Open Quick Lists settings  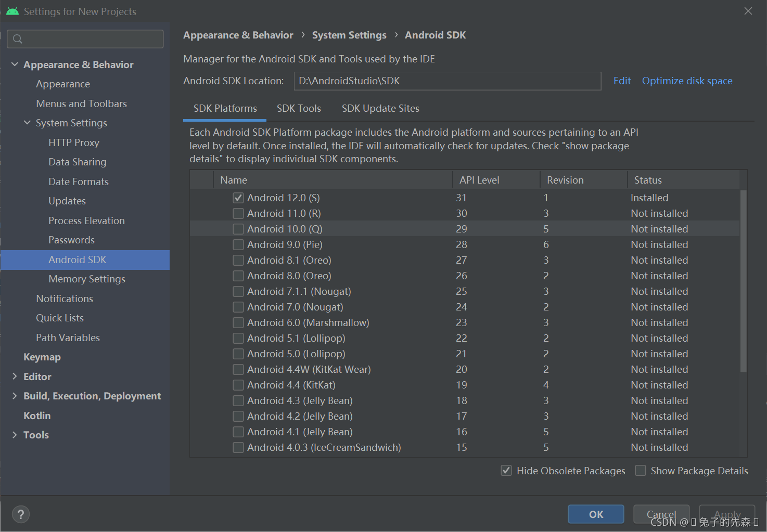click(x=60, y=318)
